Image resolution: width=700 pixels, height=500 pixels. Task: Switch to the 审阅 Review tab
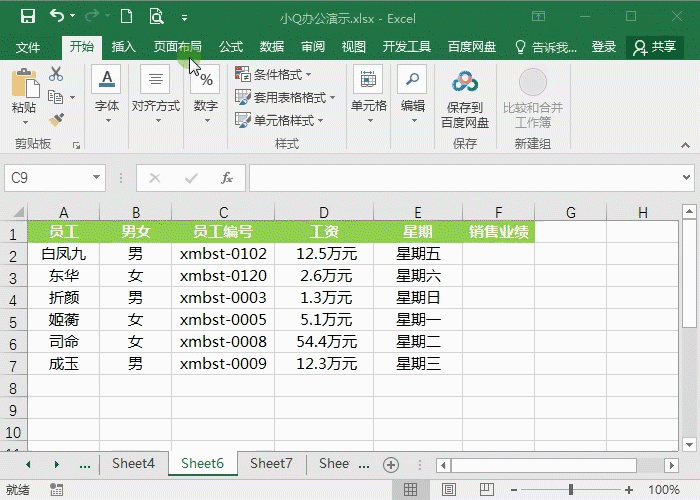pyautogui.click(x=312, y=46)
